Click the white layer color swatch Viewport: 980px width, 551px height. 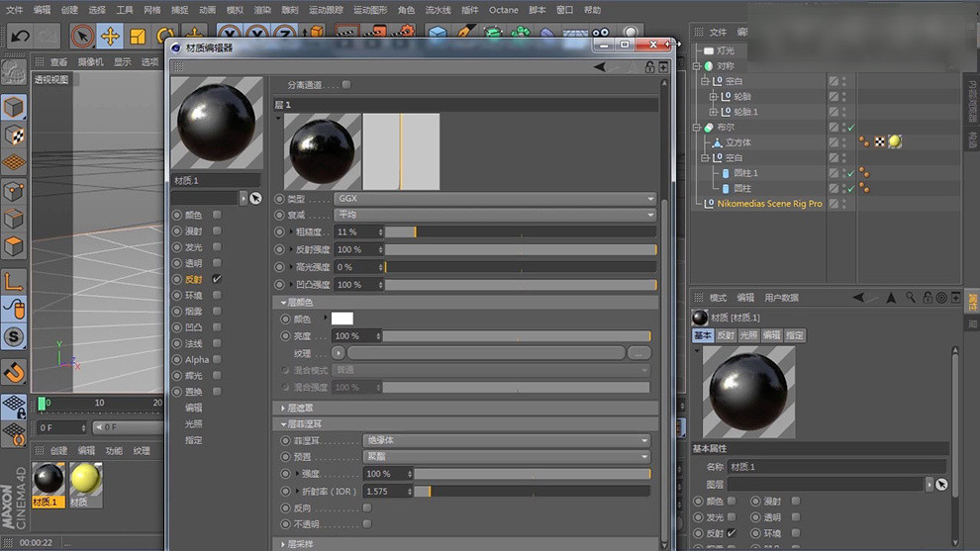tap(342, 319)
